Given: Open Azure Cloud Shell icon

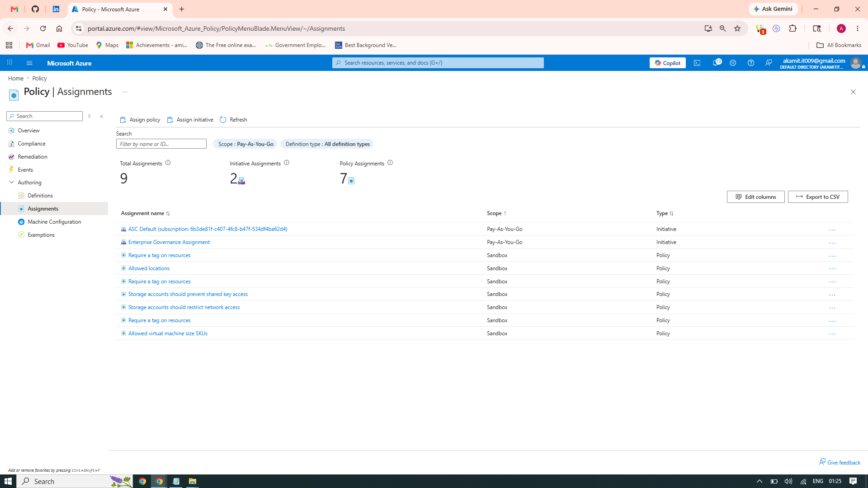Looking at the screenshot, I should coord(697,63).
